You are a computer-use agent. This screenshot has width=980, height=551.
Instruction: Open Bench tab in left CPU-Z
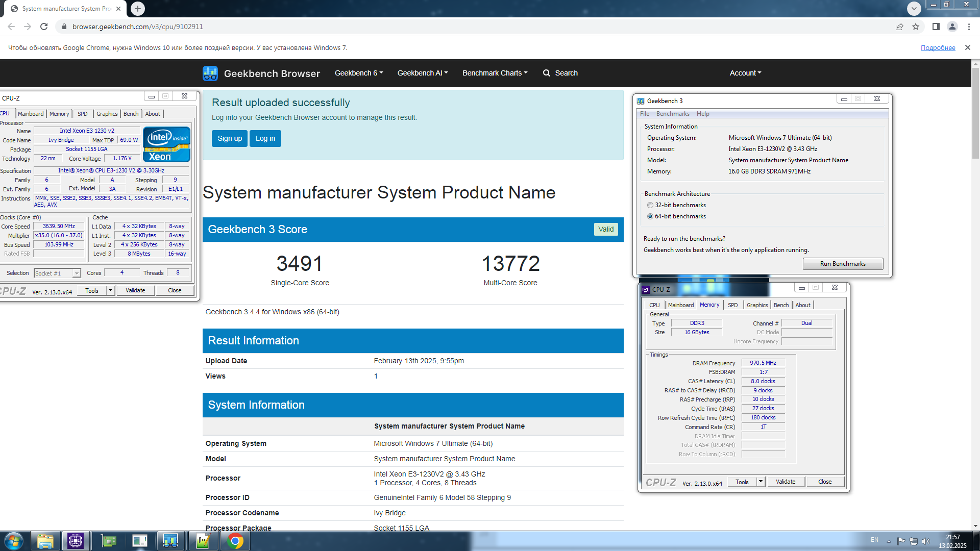[x=131, y=114]
